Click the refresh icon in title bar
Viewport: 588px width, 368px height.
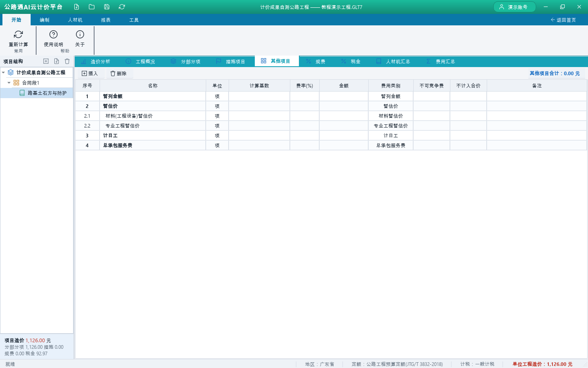[x=122, y=7]
